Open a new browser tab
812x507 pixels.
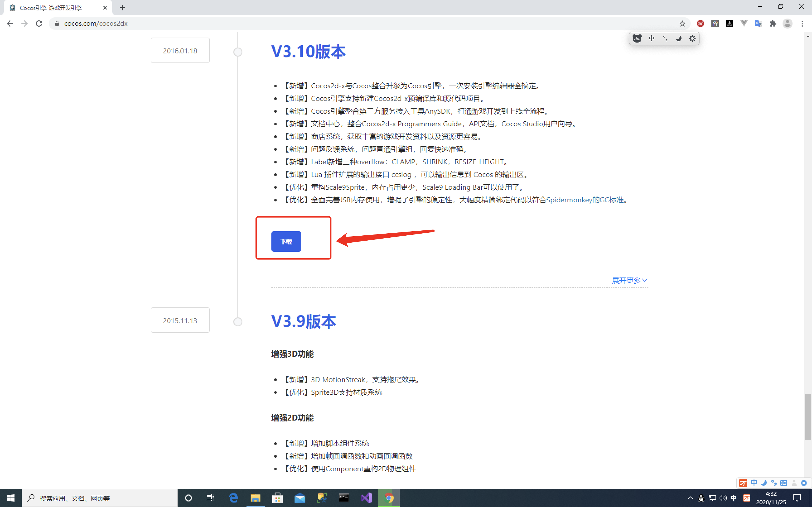coord(122,8)
